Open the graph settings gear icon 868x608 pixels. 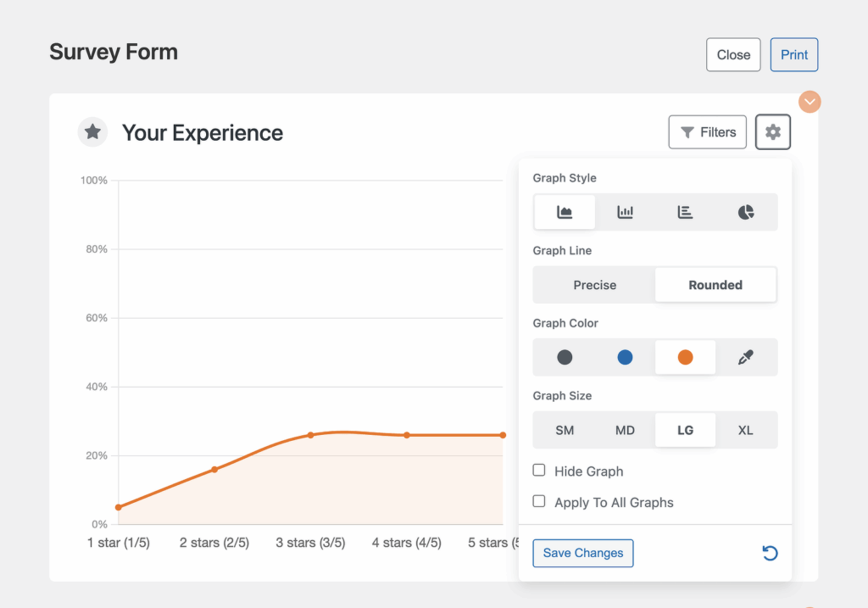pyautogui.click(x=772, y=132)
